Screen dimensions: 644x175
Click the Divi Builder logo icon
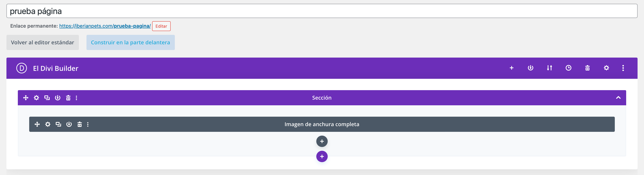click(21, 68)
